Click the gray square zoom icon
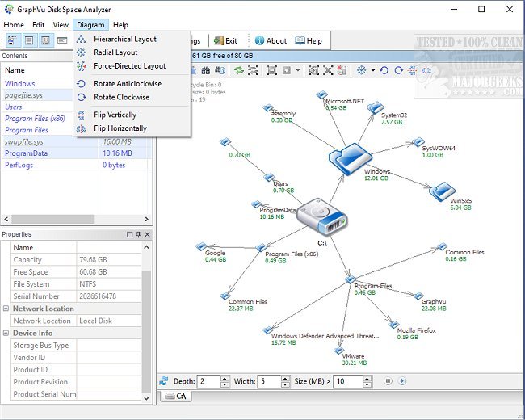Screen dimensions: 525x420 tap(287, 70)
